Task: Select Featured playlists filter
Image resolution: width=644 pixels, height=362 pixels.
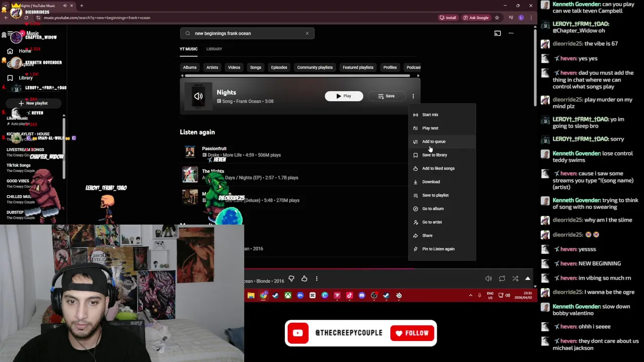Action: pyautogui.click(x=358, y=67)
